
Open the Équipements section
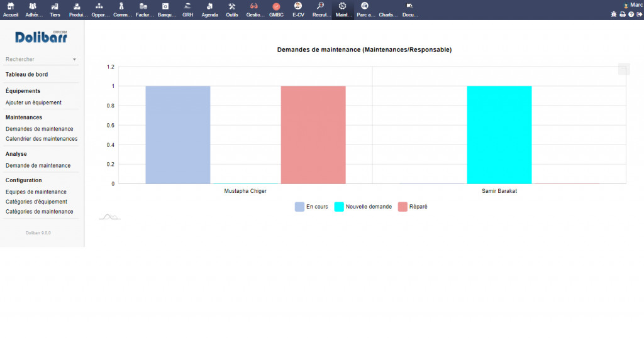(23, 91)
